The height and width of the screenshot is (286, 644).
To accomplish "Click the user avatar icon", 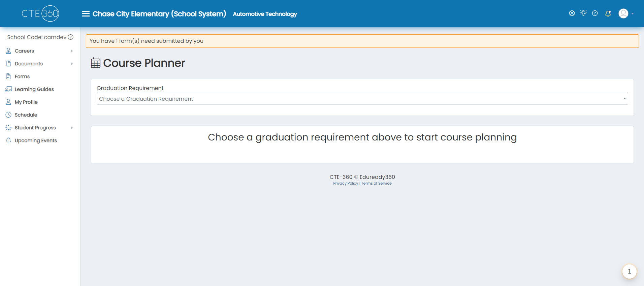I will [x=623, y=13].
